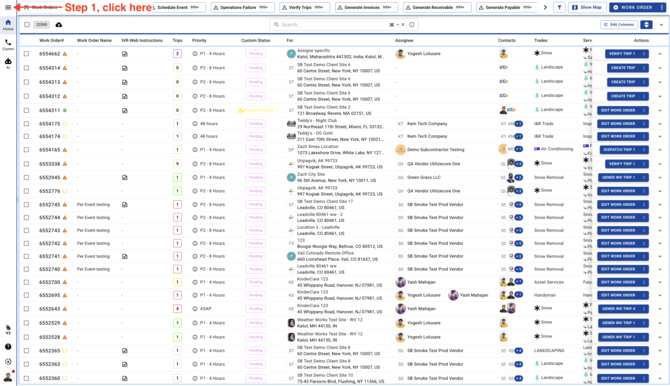Click Proposal Pending status chip for 6554311

(256, 110)
